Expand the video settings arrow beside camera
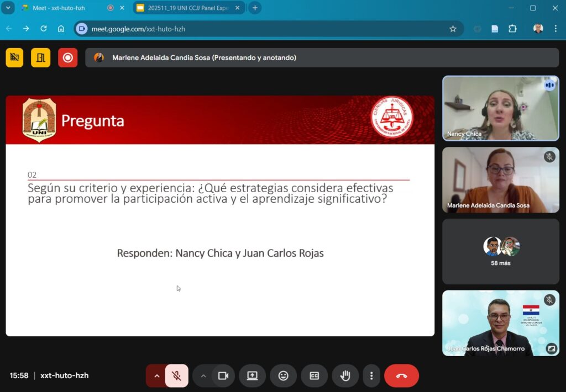The width and height of the screenshot is (566, 392). pyautogui.click(x=203, y=376)
